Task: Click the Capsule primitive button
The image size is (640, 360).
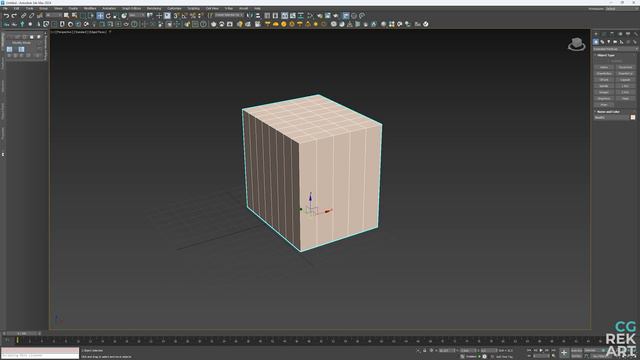Action: tap(625, 80)
